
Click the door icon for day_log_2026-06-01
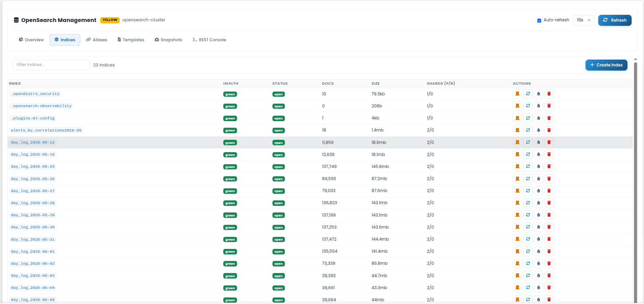tap(517, 251)
